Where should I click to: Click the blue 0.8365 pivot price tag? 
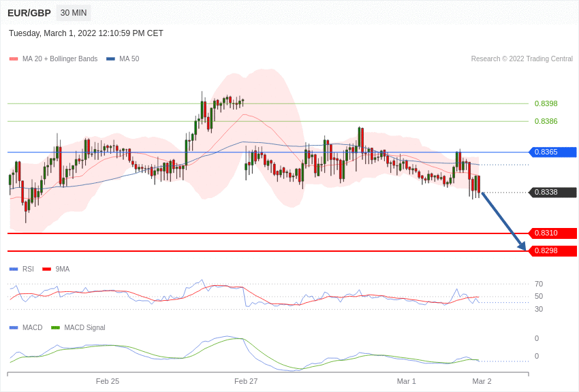pos(553,152)
